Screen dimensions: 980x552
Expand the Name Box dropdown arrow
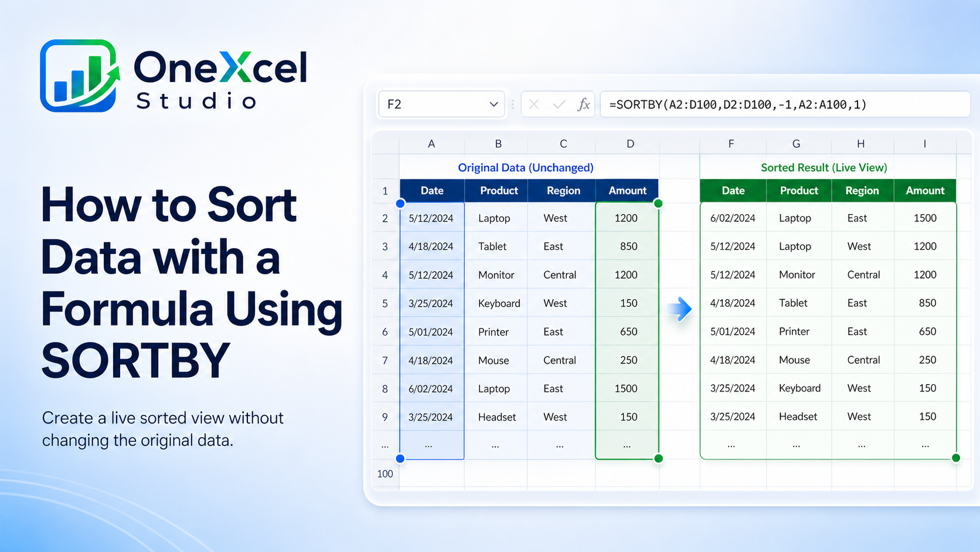(494, 104)
